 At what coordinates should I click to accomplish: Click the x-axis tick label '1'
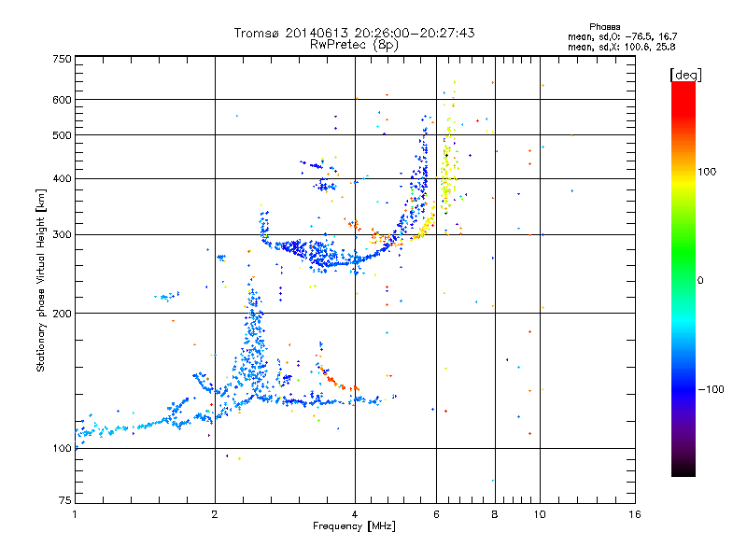click(75, 514)
